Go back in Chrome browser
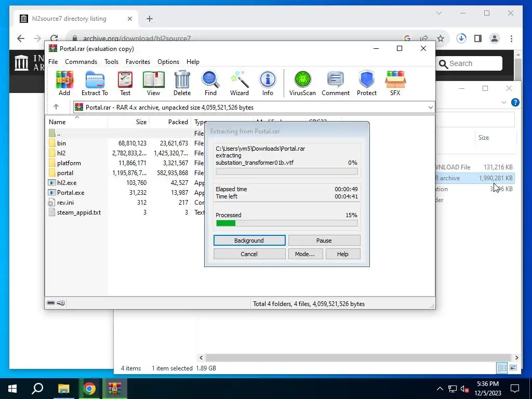The width and height of the screenshot is (532, 399). (x=21, y=38)
